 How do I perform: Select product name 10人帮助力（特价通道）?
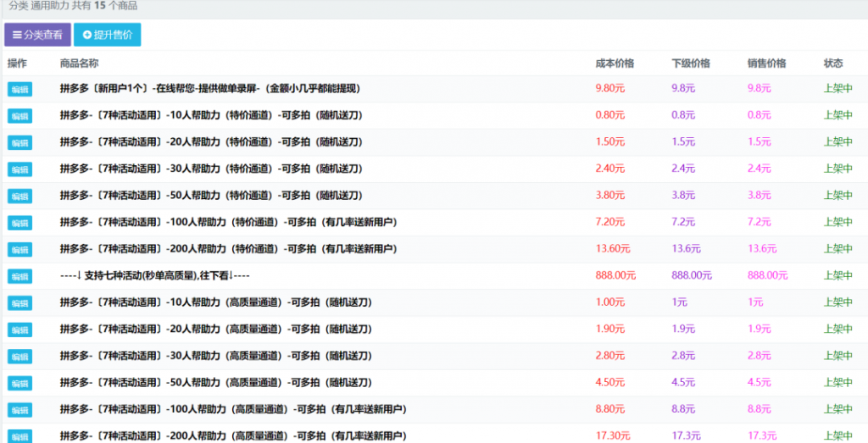coord(211,115)
